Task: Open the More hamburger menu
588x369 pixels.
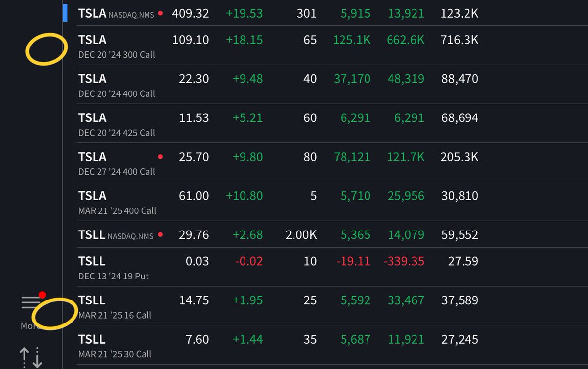Action: (x=30, y=302)
